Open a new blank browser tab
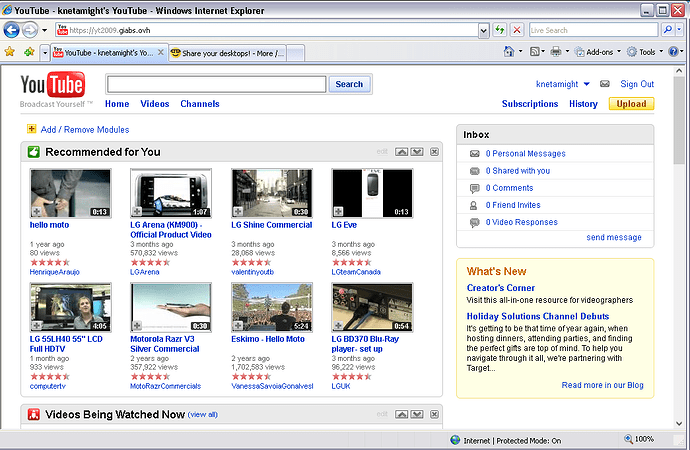 [x=295, y=53]
